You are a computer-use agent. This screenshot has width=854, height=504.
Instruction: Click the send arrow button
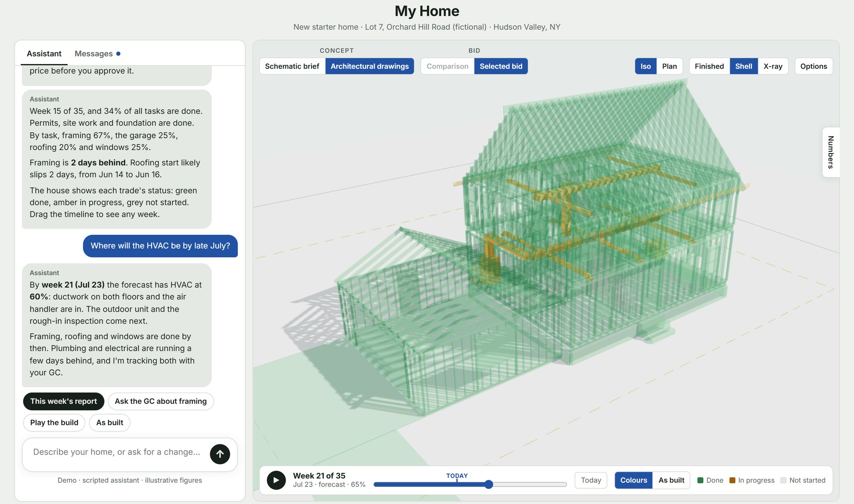pos(220,454)
